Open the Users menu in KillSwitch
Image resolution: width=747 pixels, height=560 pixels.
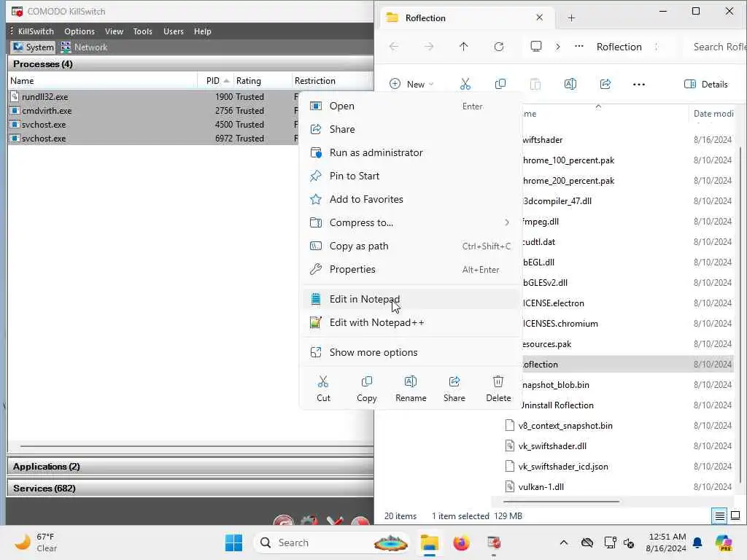[174, 31]
